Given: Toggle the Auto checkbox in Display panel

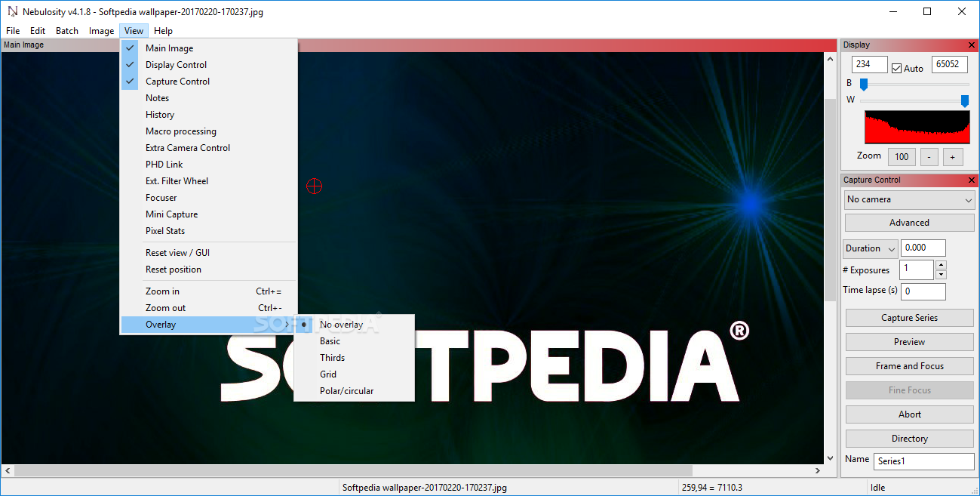Looking at the screenshot, I should tap(896, 68).
